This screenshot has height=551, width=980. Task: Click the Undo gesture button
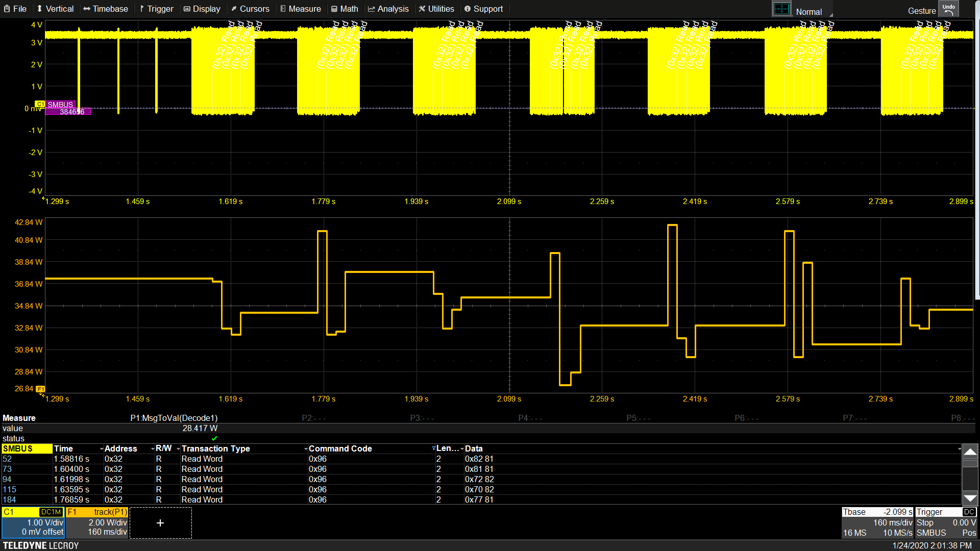pyautogui.click(x=948, y=9)
